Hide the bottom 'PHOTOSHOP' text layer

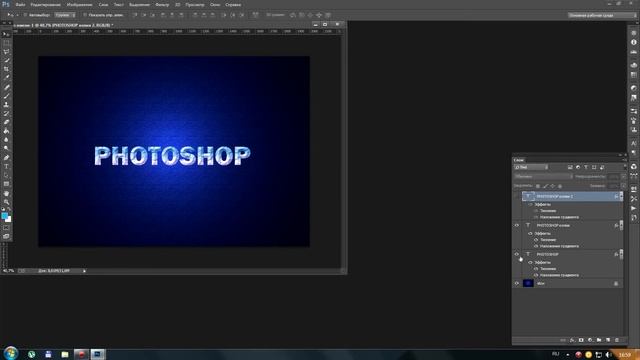point(517,254)
